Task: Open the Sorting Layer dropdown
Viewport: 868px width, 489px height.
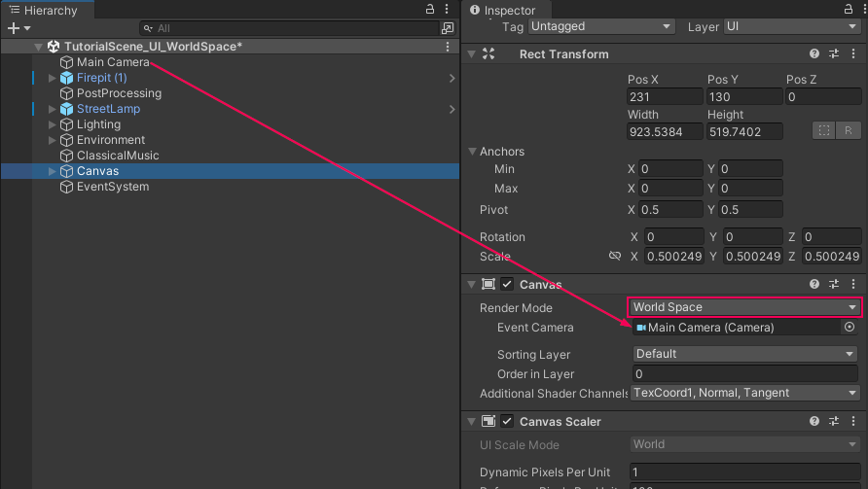Action: point(745,354)
